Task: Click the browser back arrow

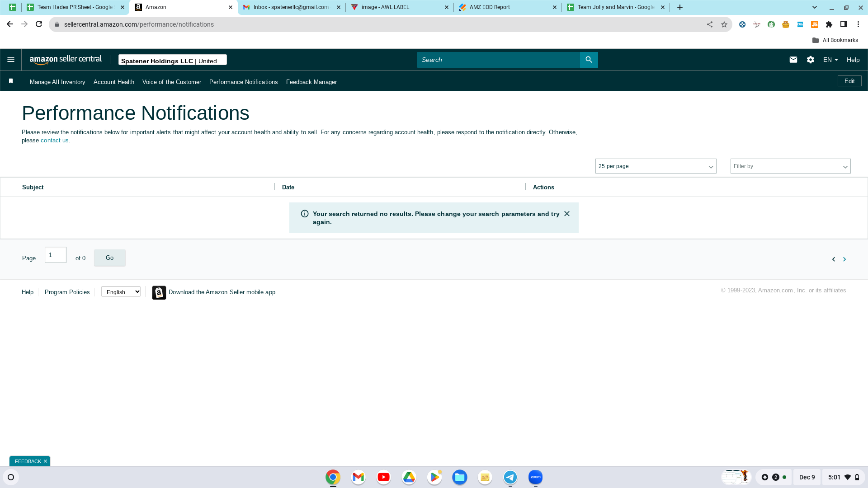Action: tap(10, 24)
